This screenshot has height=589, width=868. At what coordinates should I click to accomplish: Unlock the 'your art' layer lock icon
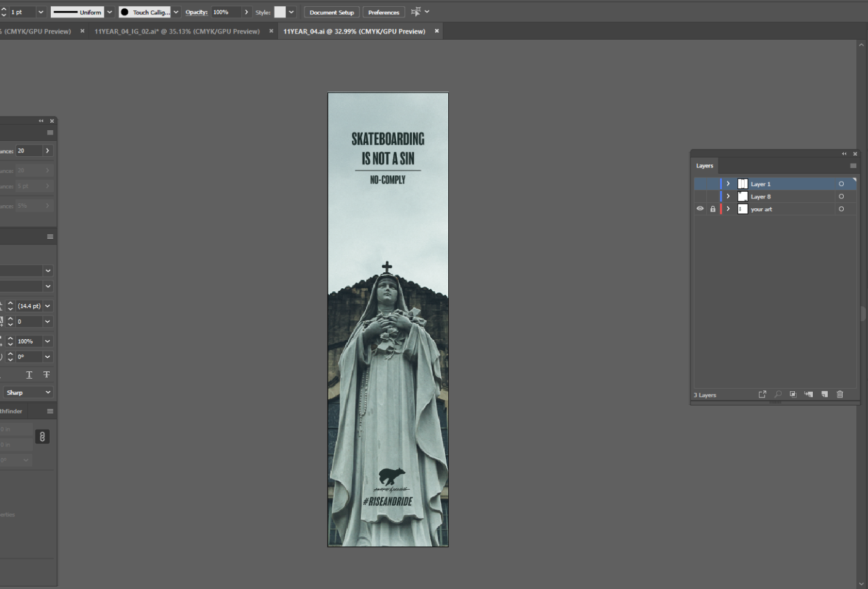712,209
